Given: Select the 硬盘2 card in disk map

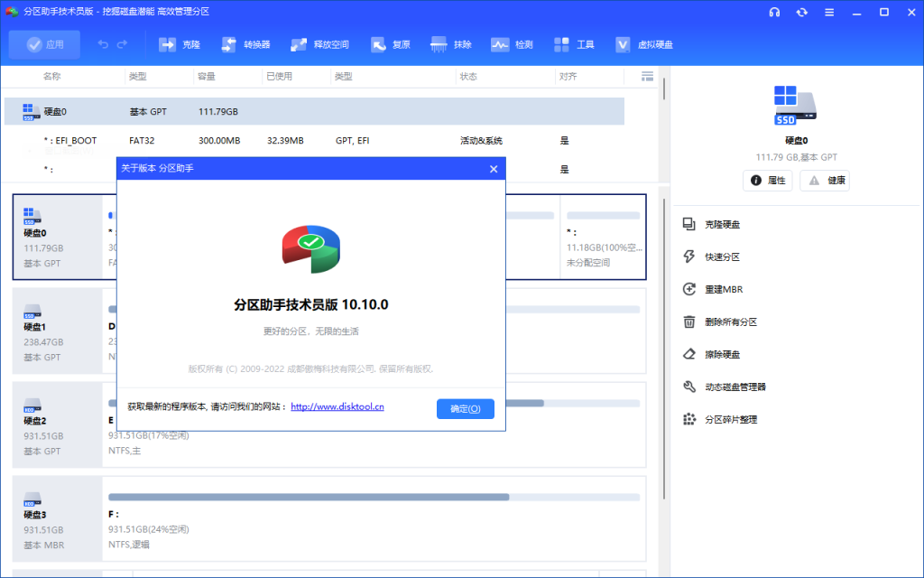Looking at the screenshot, I should coord(57,425).
